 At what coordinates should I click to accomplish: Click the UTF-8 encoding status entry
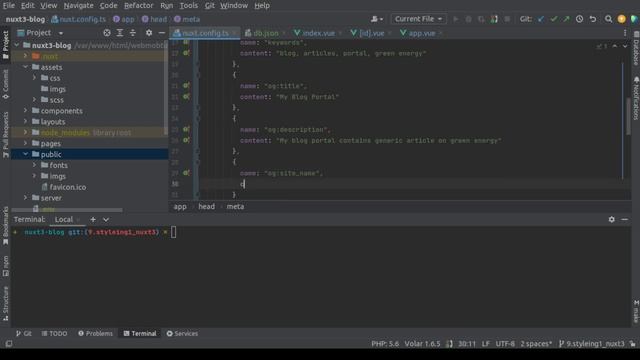click(505, 344)
